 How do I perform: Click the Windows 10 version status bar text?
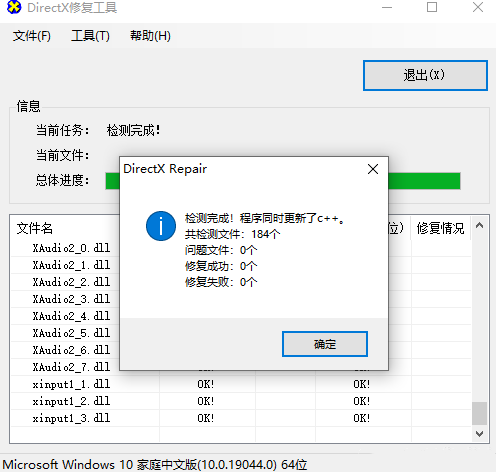pyautogui.click(x=155, y=464)
